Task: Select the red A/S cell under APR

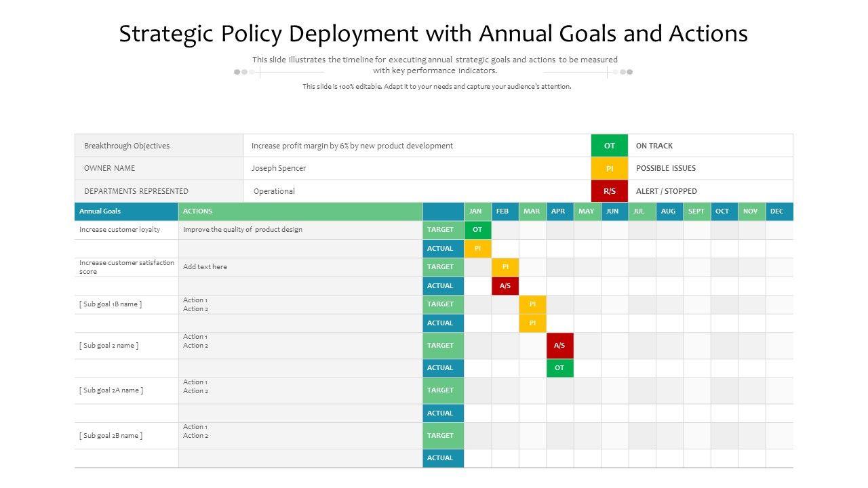Action: pos(559,346)
